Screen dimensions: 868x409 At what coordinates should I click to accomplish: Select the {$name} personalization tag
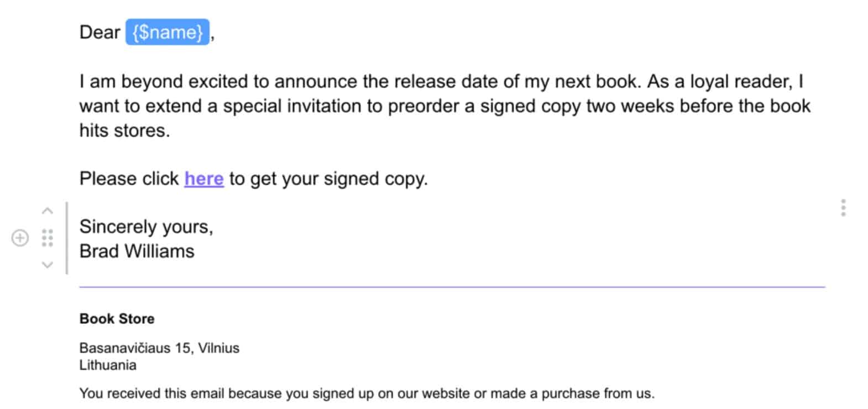[x=167, y=32]
